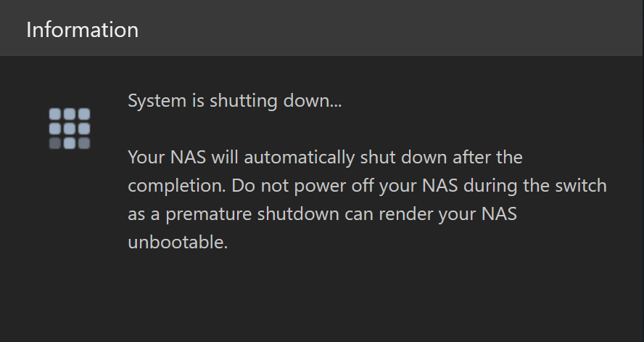Click the spinner's top-middle square
The image size is (644, 342).
(70, 114)
